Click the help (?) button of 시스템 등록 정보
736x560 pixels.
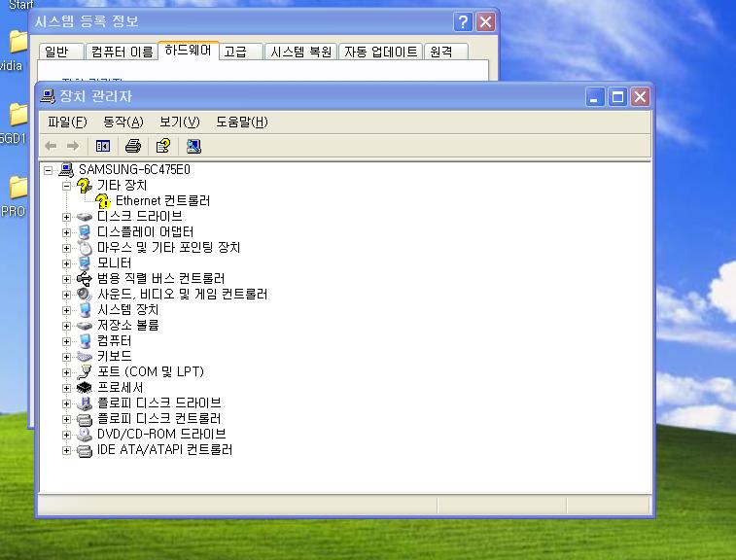coord(463,21)
